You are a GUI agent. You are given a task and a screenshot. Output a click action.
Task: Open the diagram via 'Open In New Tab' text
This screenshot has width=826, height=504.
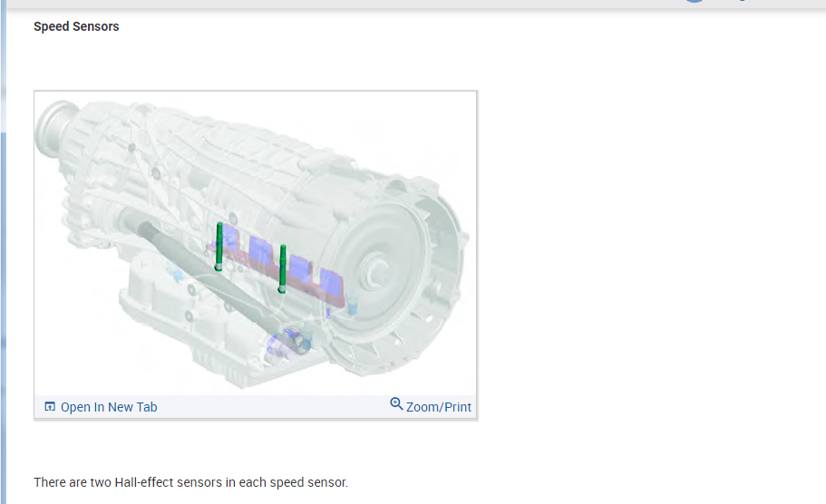pyautogui.click(x=109, y=407)
